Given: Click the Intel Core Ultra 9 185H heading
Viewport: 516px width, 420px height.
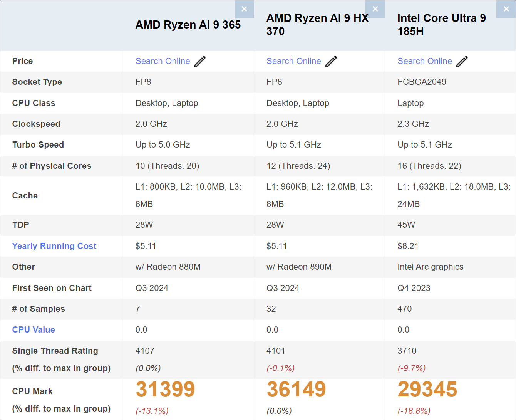Looking at the screenshot, I should [x=441, y=25].
